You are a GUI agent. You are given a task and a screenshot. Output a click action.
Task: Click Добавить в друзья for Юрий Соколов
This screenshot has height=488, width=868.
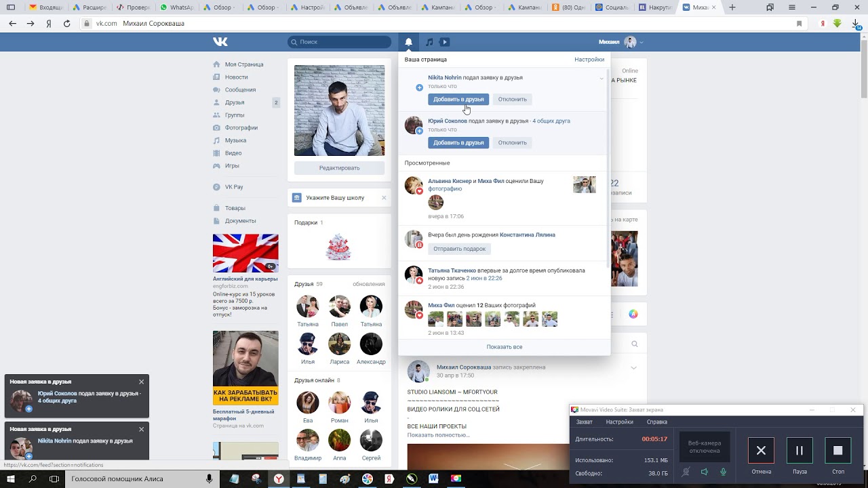(x=458, y=142)
